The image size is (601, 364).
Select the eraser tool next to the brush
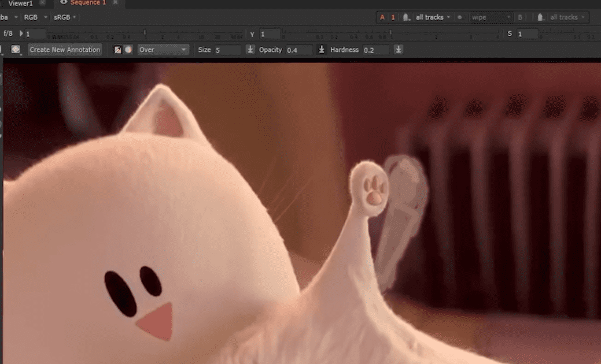[128, 50]
